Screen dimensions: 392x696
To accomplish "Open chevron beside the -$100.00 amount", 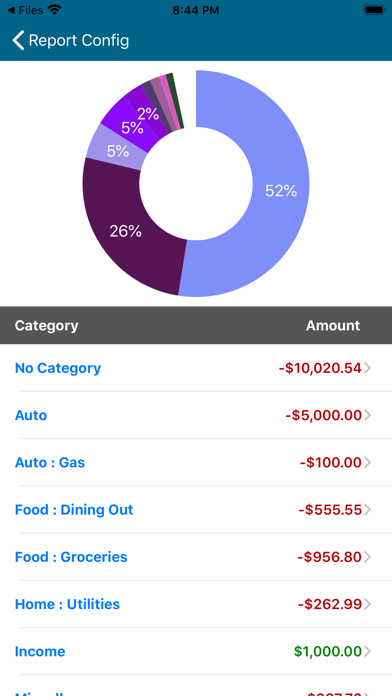I will point(367,463).
